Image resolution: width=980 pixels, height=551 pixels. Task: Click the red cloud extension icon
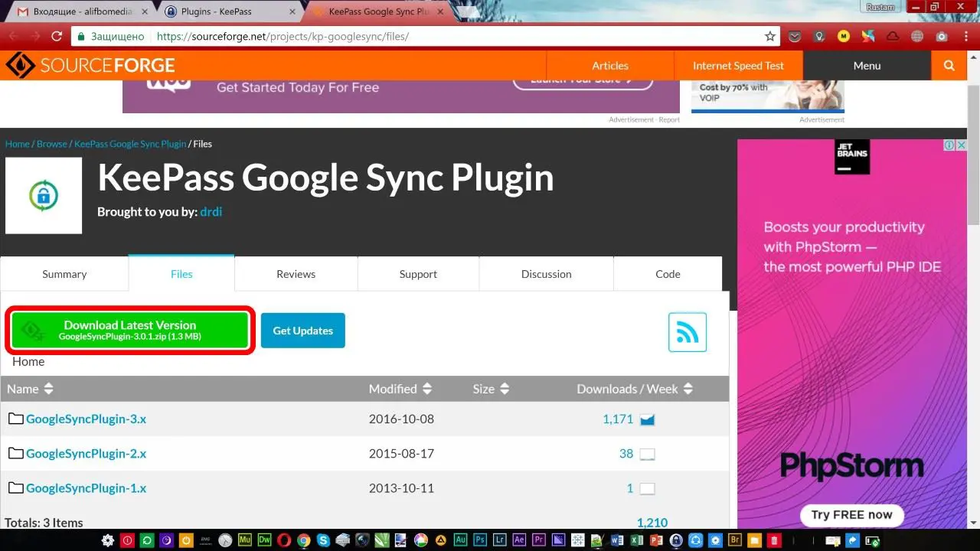(893, 36)
